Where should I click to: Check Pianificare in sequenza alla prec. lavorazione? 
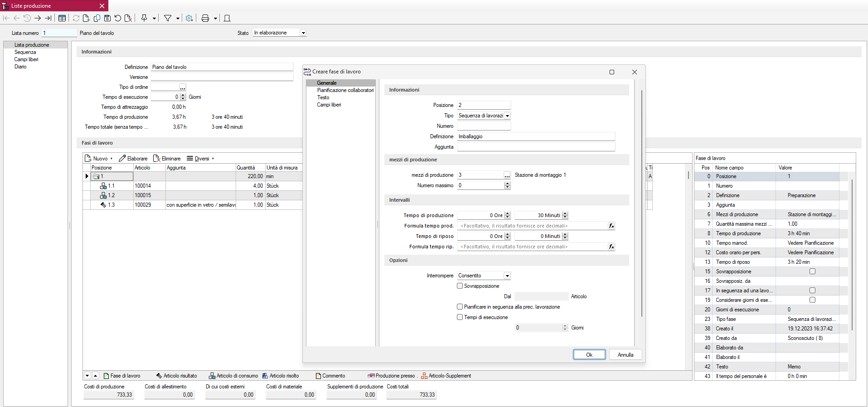click(460, 307)
